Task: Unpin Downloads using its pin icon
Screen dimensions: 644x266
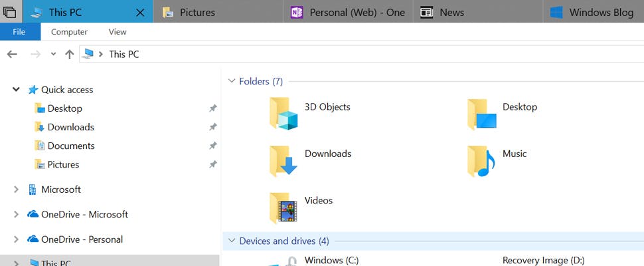Action: [x=212, y=127]
